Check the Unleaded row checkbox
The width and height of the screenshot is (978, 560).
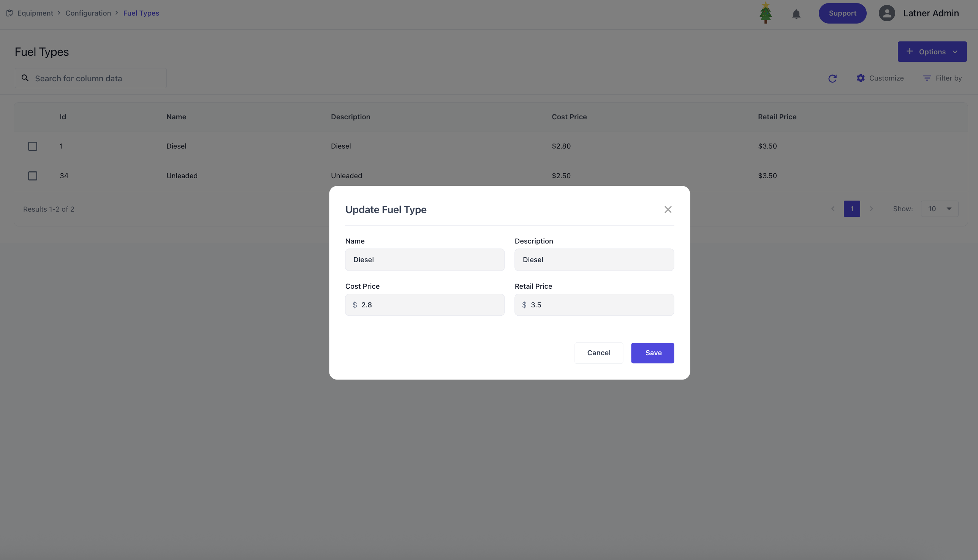click(x=33, y=176)
